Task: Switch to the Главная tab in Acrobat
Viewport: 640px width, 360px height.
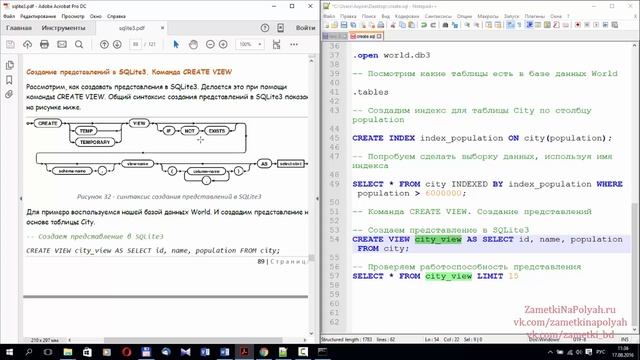Action: point(19,28)
